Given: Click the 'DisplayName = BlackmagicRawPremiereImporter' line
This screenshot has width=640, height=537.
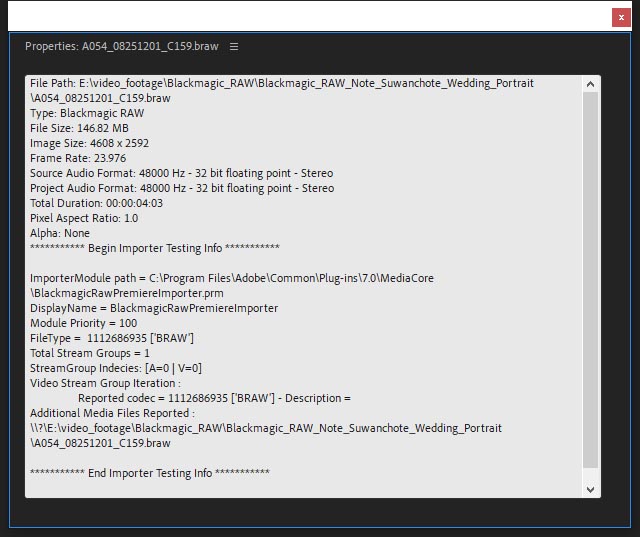Looking at the screenshot, I should pyautogui.click(x=154, y=308).
